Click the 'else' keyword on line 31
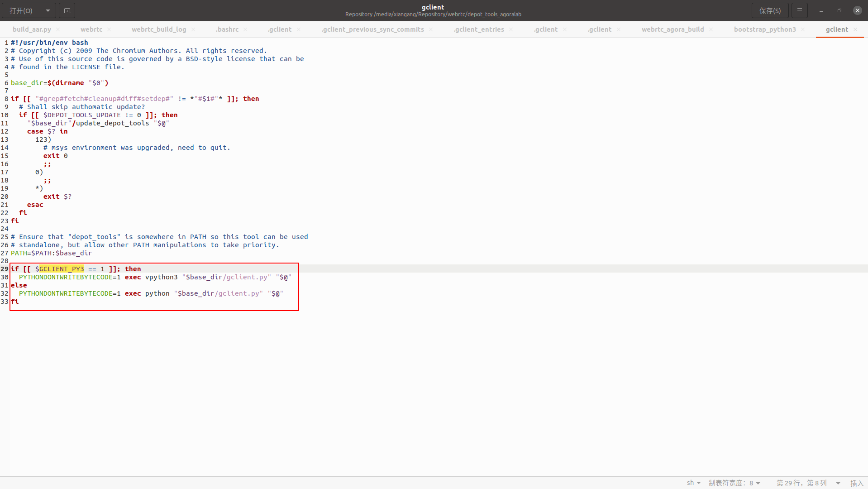 [19, 285]
